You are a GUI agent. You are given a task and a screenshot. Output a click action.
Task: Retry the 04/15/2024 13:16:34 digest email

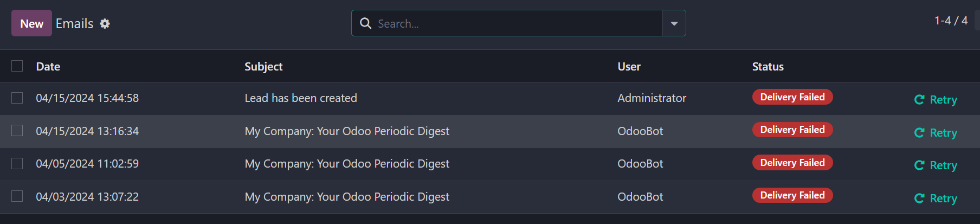(x=936, y=132)
